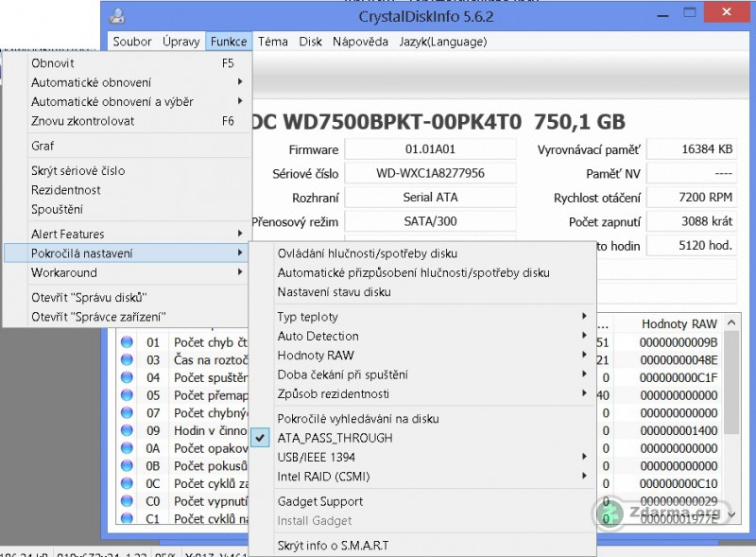Click the RAW value 000000001400

(679, 430)
